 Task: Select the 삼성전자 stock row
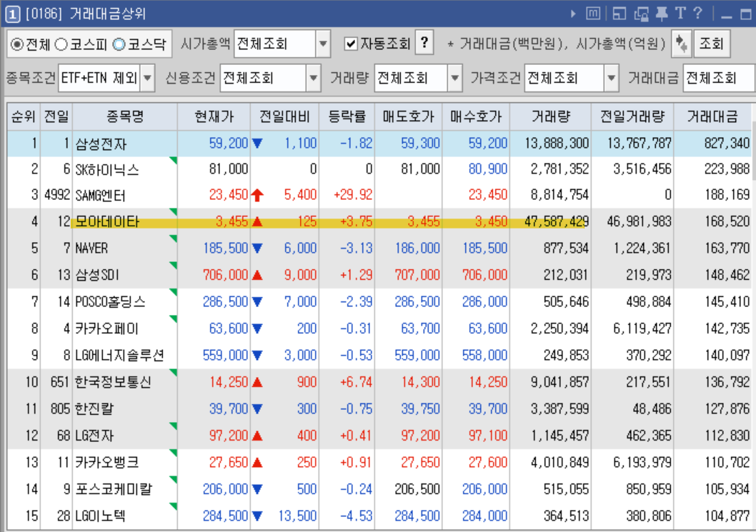[379, 143]
